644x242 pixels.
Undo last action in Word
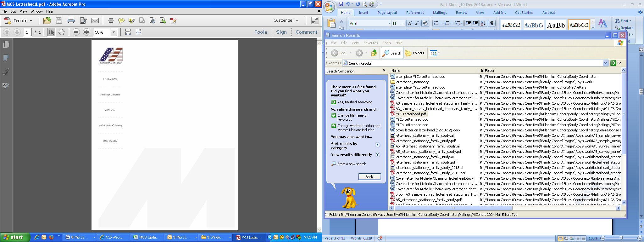[348, 4]
